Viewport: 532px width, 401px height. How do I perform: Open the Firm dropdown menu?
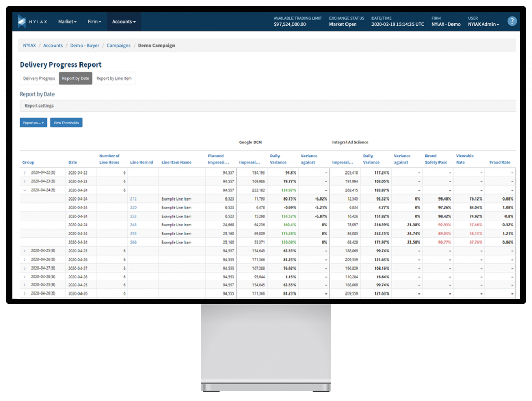coord(95,22)
